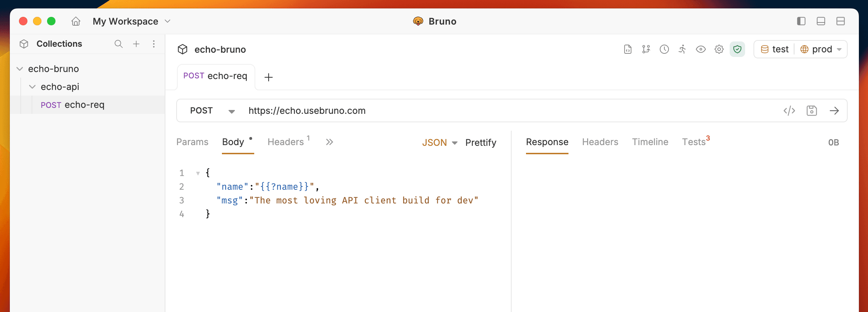
Task: Switch to the Params tab
Action: tap(192, 142)
